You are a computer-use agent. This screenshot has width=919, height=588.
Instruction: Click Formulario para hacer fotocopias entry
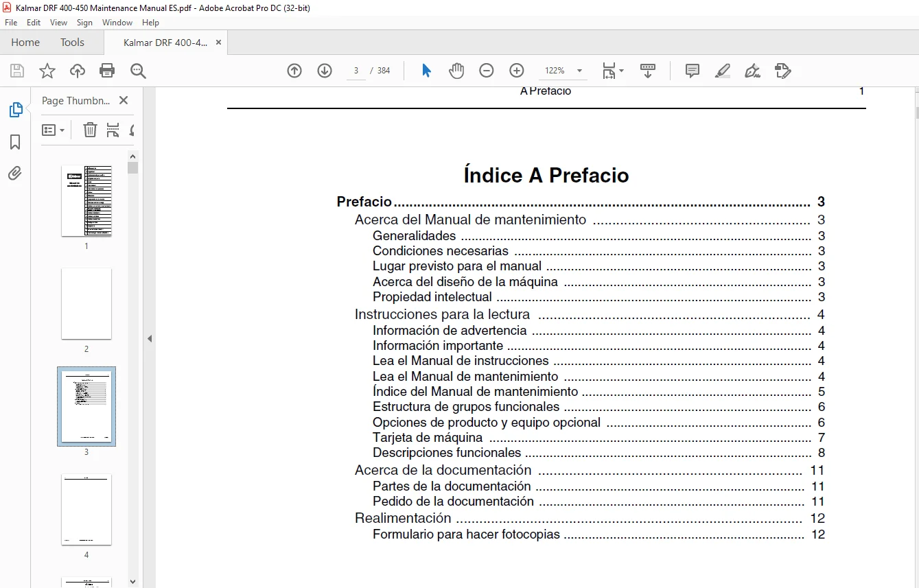[x=598, y=534]
